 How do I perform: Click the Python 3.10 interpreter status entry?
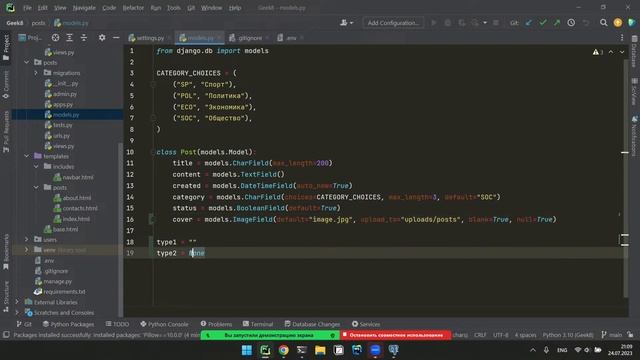[568, 335]
